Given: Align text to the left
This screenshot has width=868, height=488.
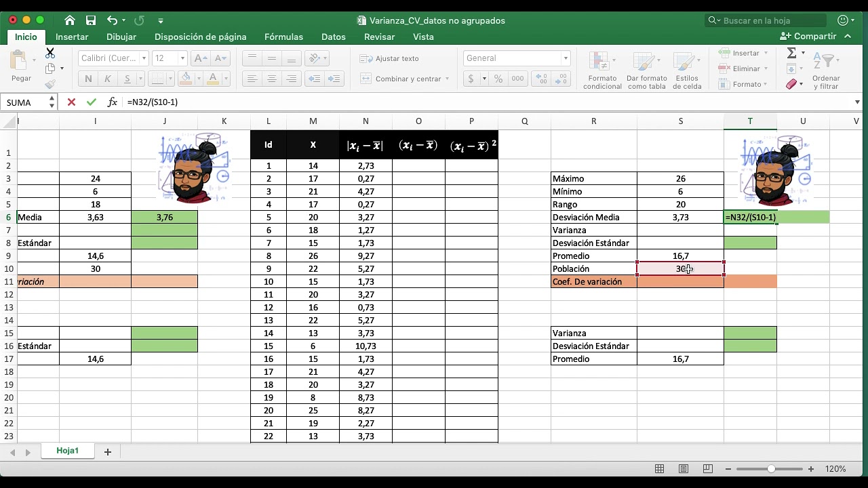Looking at the screenshot, I should pos(252,79).
